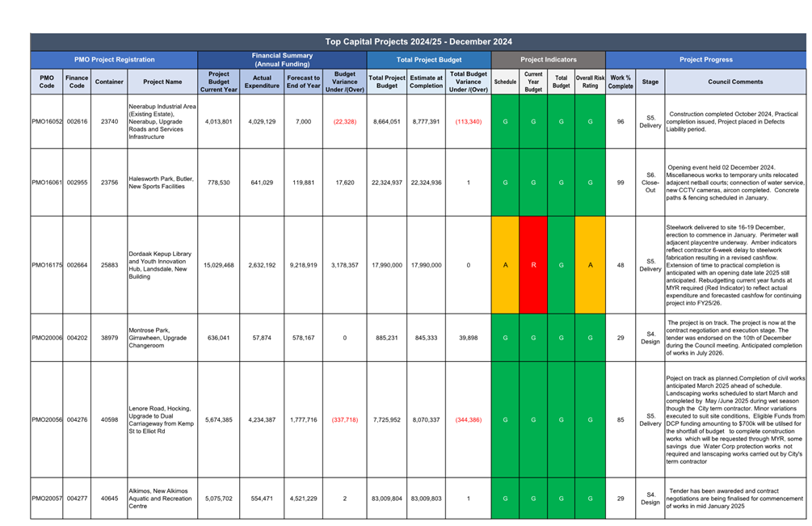Screen dimensions: 812x526
Task: Select the Total Project Budget group header
Action: click(428, 60)
